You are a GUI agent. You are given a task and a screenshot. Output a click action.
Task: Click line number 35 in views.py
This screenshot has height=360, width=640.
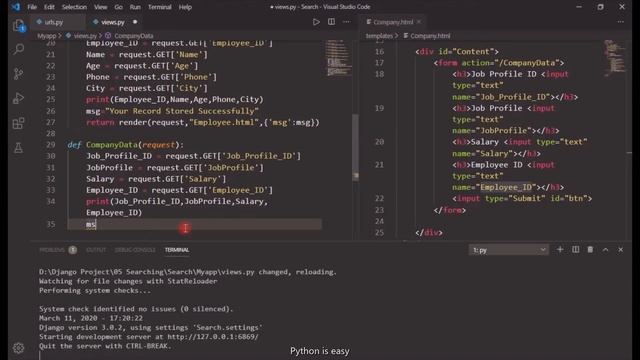click(x=51, y=224)
